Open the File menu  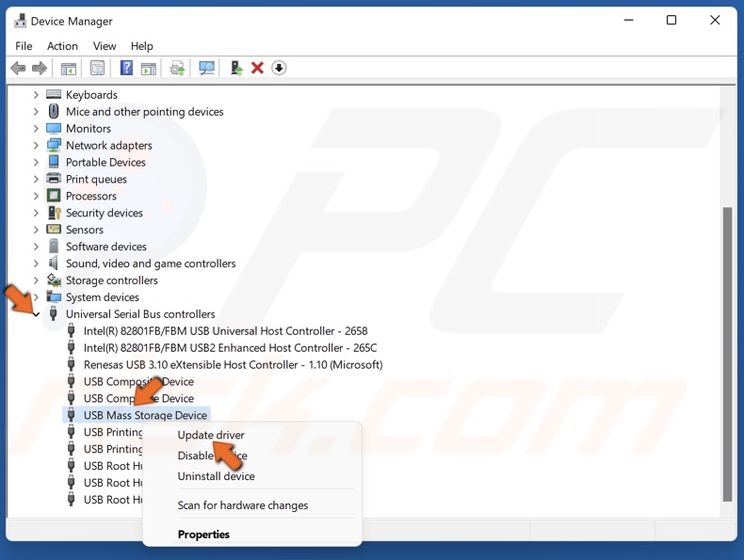tap(24, 46)
